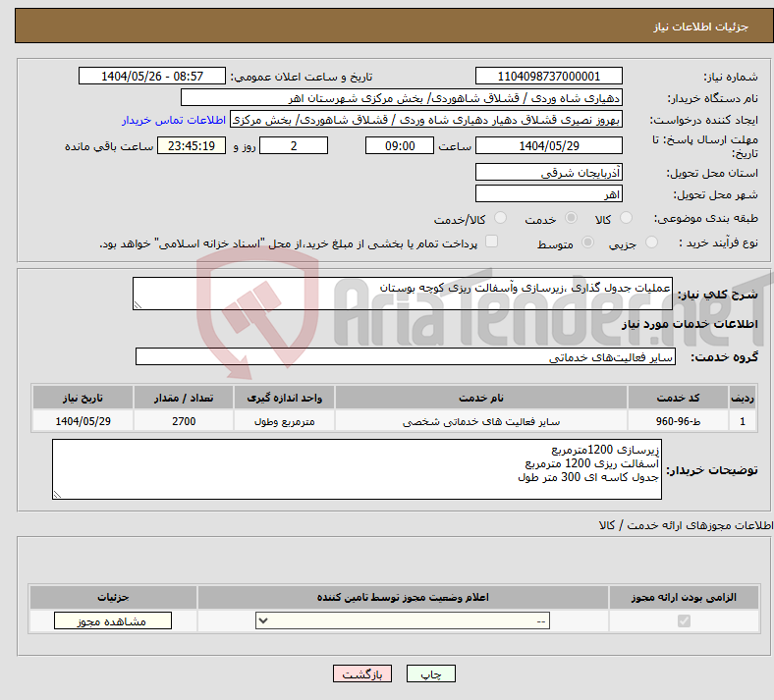
Task: Click the نام خدمت column header
Action: (x=480, y=398)
